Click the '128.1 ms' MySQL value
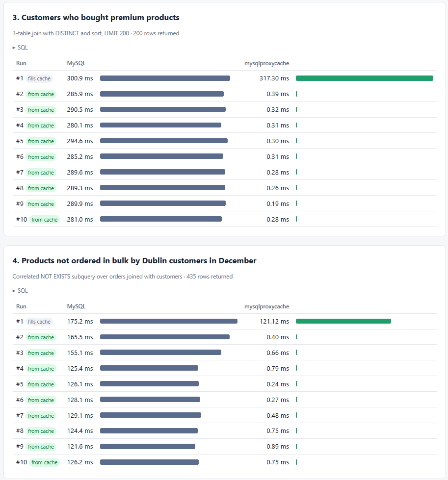Viewport: 448px width, 480px height. coord(80,400)
